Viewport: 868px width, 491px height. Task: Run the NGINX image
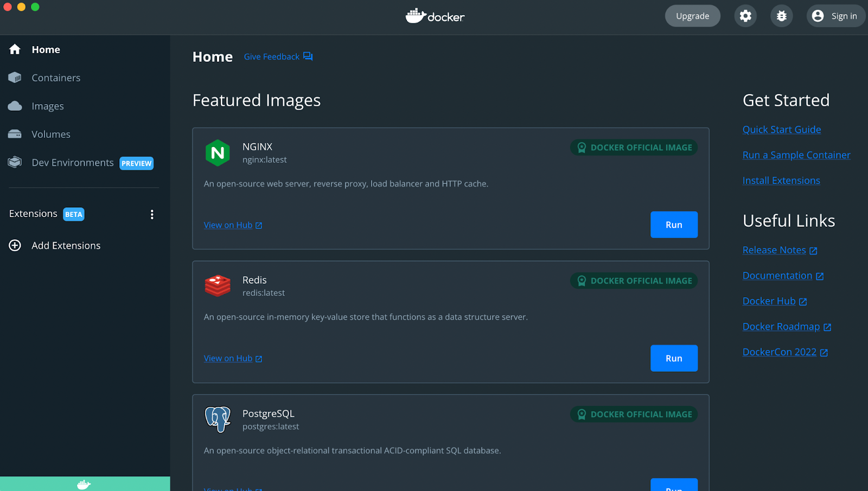tap(674, 225)
